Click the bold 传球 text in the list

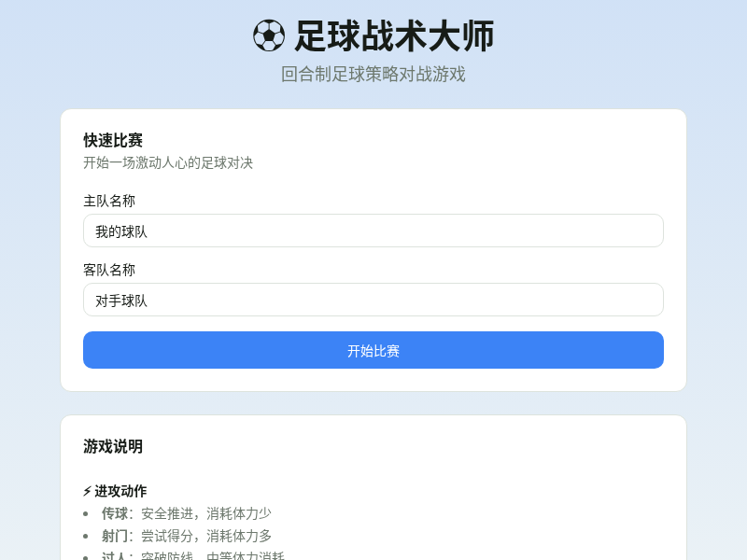tap(116, 513)
